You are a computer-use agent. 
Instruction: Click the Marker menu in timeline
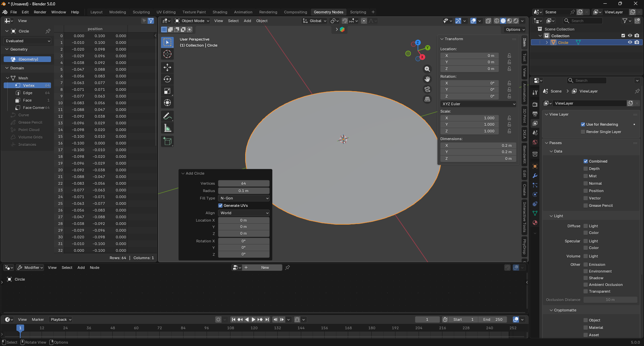click(38, 320)
